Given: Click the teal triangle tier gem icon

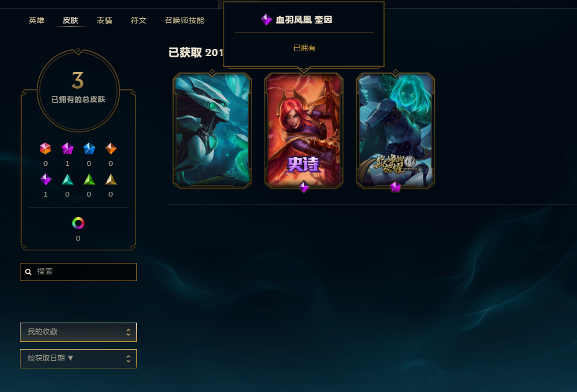Looking at the screenshot, I should click(68, 179).
